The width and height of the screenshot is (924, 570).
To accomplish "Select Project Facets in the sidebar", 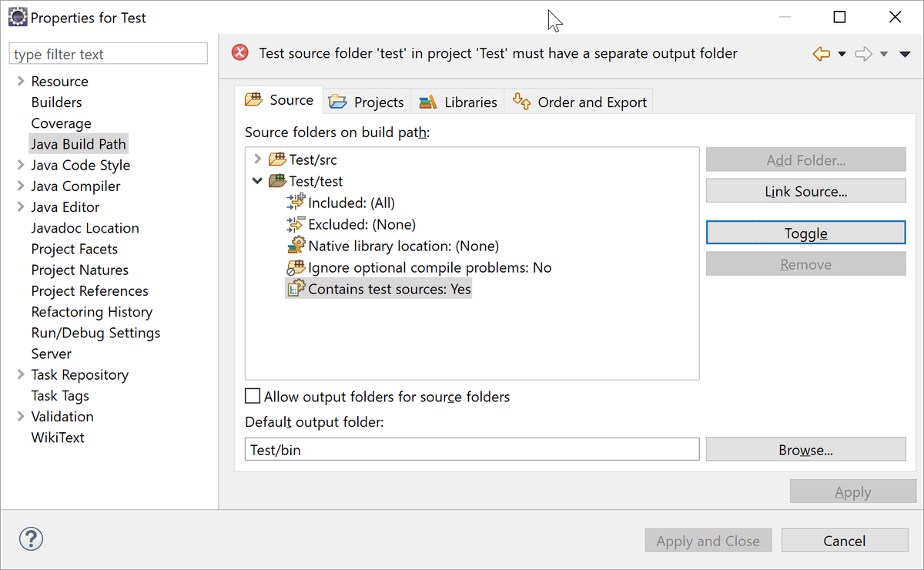I will pos(75,249).
